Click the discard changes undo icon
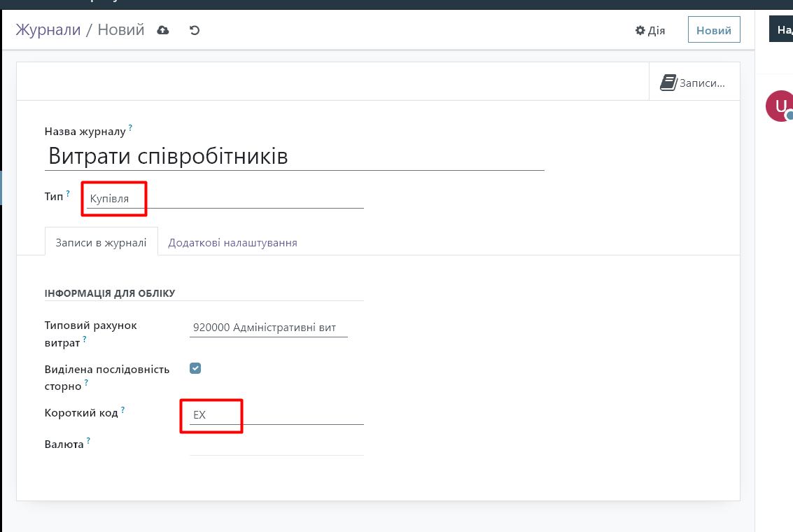Viewport: 793px width, 532px height. pos(195,30)
